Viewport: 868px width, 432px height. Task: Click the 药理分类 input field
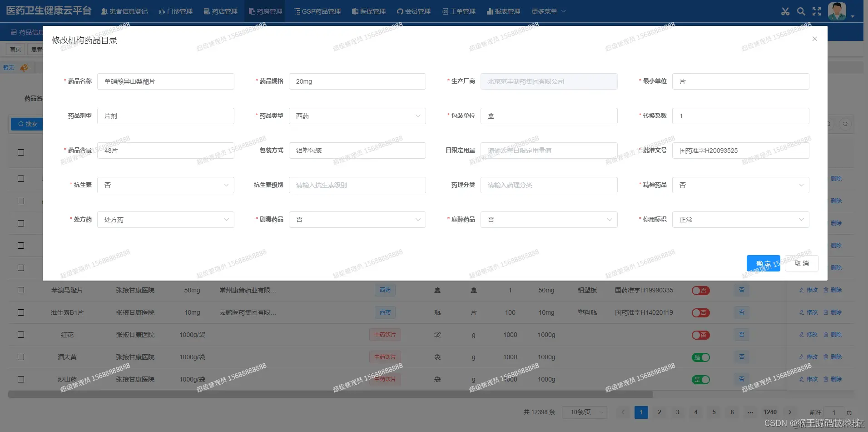pyautogui.click(x=549, y=185)
